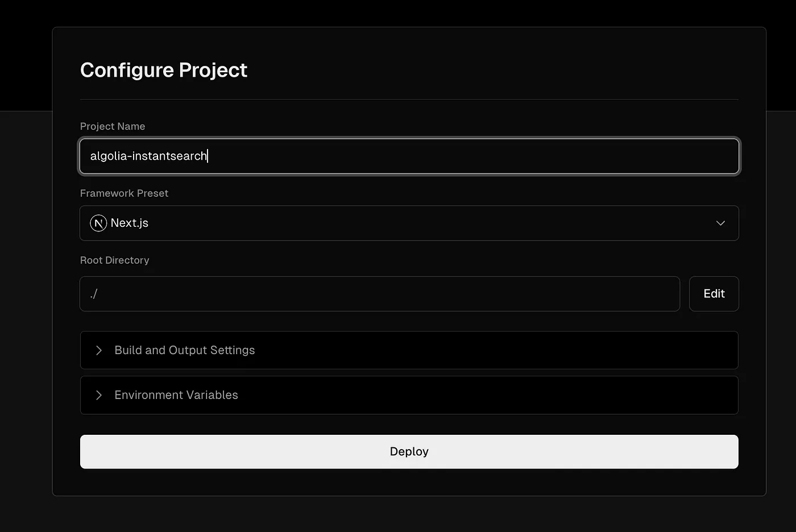Screen dimensions: 796x532
Task: Click the Root Directory path field
Action: (380, 294)
